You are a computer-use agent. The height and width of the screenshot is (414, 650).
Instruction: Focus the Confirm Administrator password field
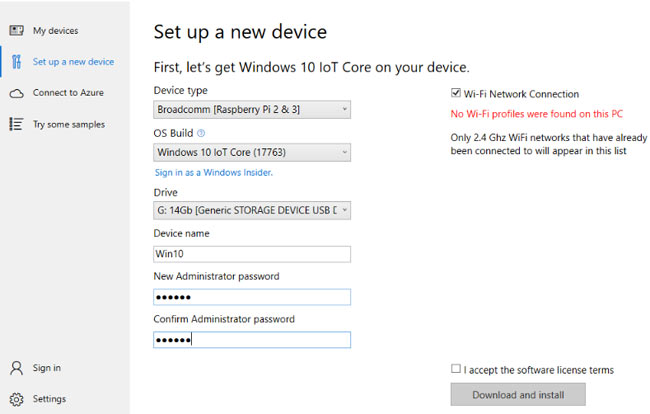click(x=252, y=340)
